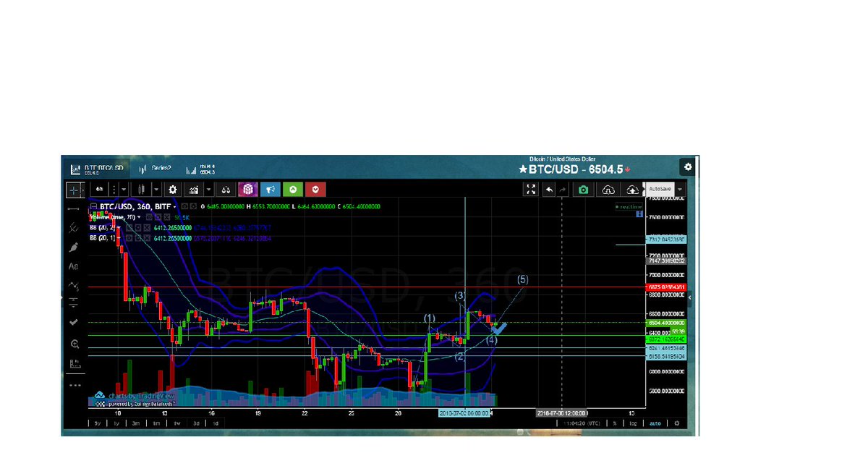
Task: Redo the last chart action
Action: (x=562, y=190)
